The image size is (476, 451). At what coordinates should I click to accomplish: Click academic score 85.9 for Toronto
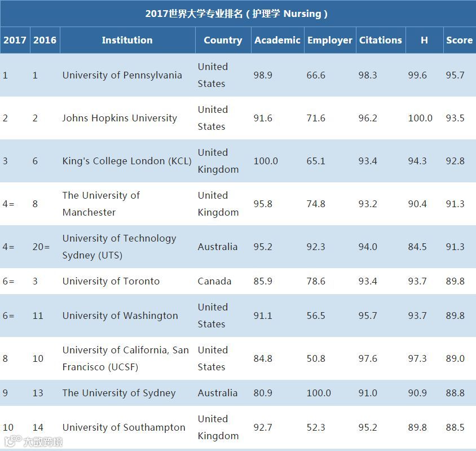pos(263,281)
